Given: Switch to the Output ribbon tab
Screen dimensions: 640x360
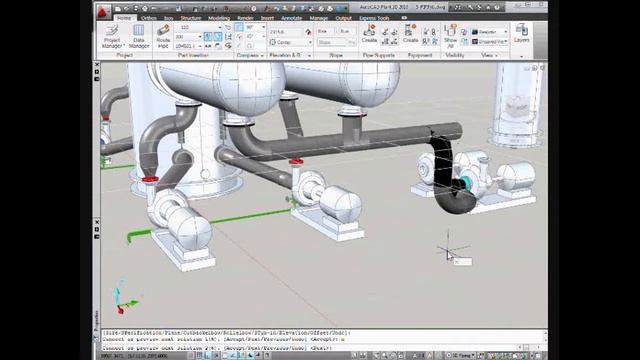Looking at the screenshot, I should [x=343, y=18].
